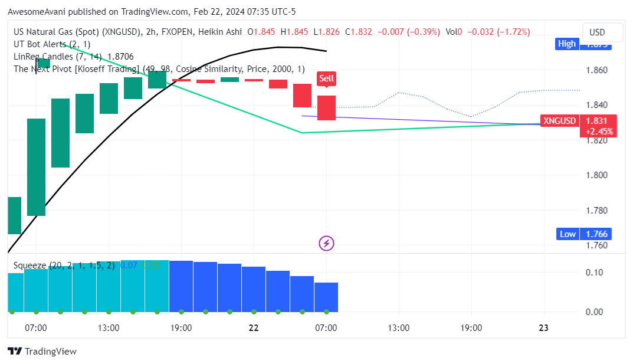The width and height of the screenshot is (633, 364).
Task: Click the XNGUSD 1.831 price tag
Action: [579, 126]
